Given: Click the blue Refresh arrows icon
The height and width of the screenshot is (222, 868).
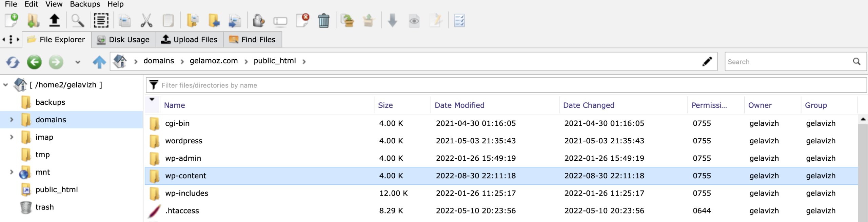Looking at the screenshot, I should click(13, 62).
